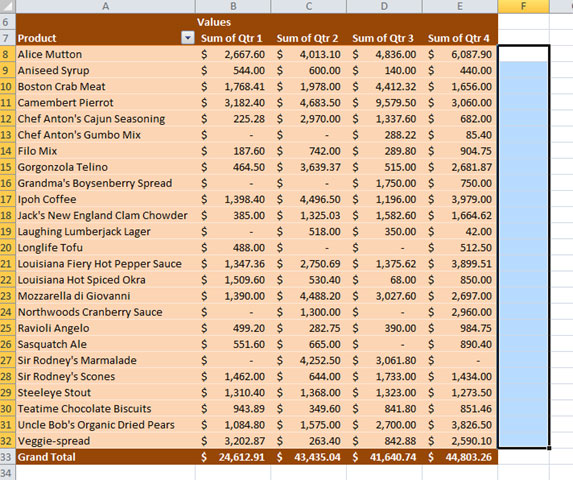Select the Filo Mix cell
Viewport: 573px width, 480px height.
click(106, 151)
